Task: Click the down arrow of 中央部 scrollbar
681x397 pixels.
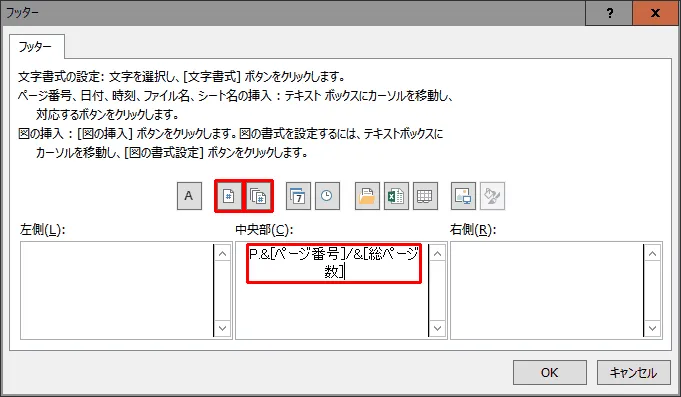Action: [437, 328]
